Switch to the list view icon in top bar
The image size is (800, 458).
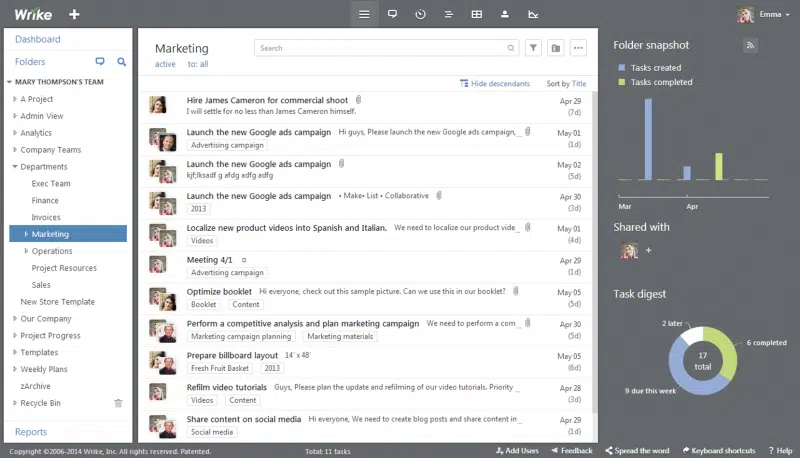point(364,14)
